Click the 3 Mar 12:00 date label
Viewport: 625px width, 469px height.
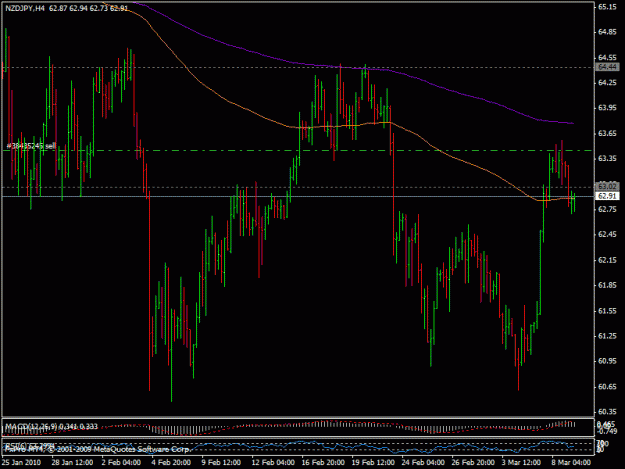[x=521, y=462]
